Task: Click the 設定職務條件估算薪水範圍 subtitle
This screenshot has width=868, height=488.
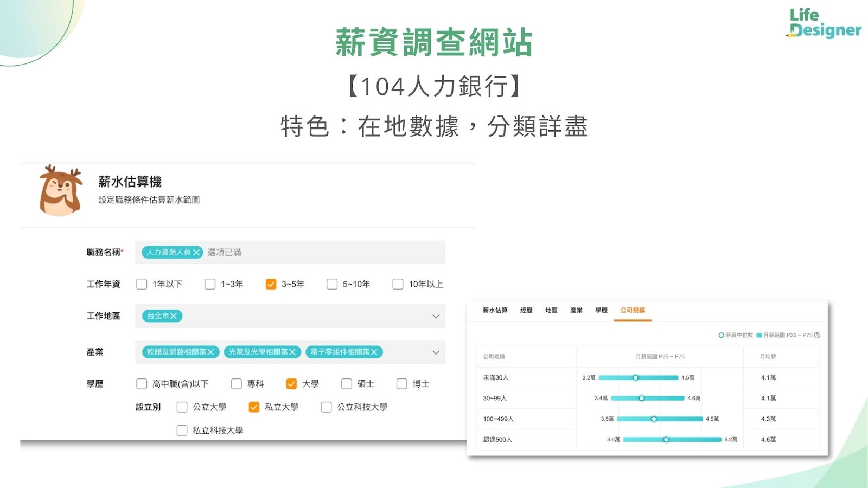Action: 149,200
